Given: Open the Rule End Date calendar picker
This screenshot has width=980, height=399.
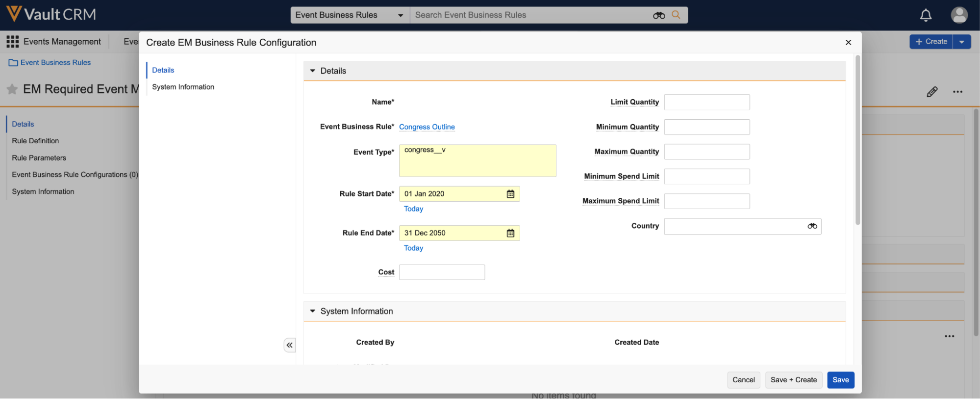Looking at the screenshot, I should tap(510, 233).
